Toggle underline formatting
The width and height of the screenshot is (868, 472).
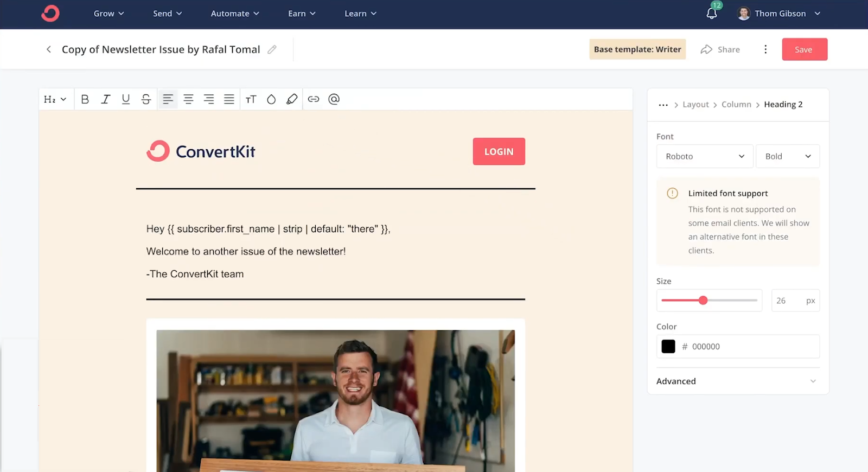(126, 99)
